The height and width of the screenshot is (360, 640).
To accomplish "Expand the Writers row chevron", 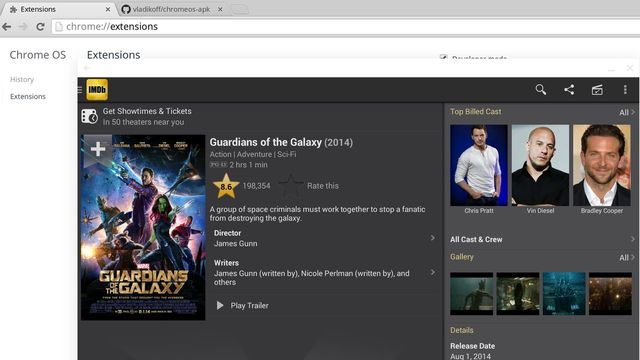I will pos(432,272).
